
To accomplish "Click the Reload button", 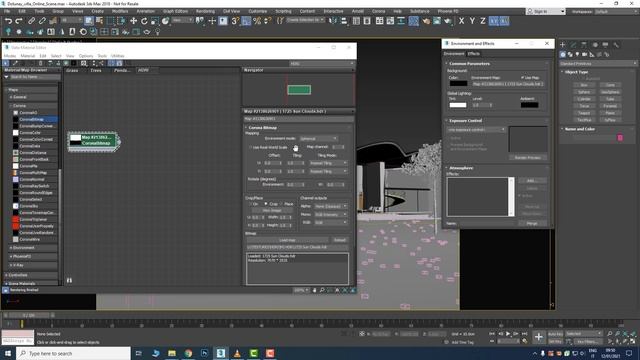I will pos(340,240).
